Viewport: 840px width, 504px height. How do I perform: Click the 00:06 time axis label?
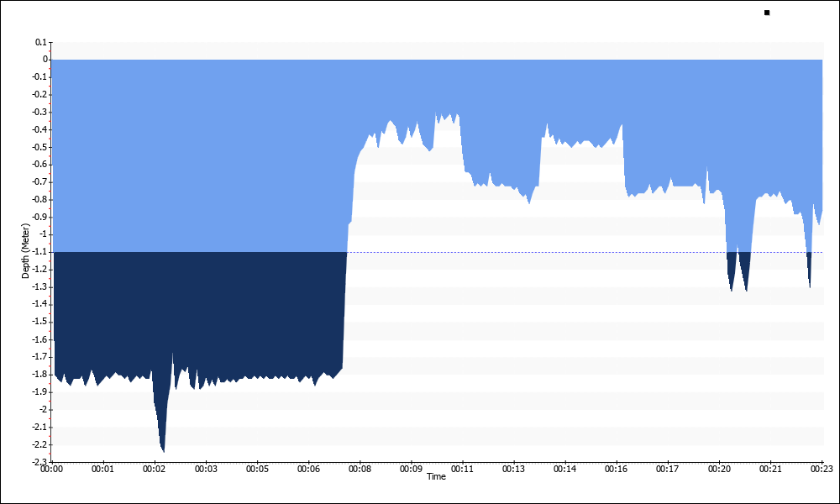tap(308, 470)
